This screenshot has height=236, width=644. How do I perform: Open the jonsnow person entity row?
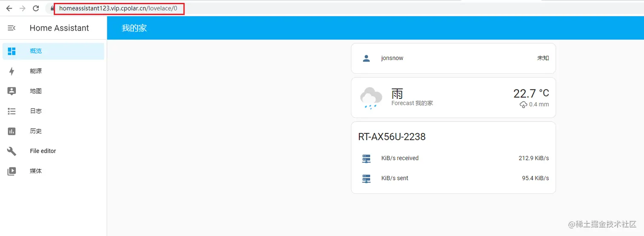click(x=453, y=58)
